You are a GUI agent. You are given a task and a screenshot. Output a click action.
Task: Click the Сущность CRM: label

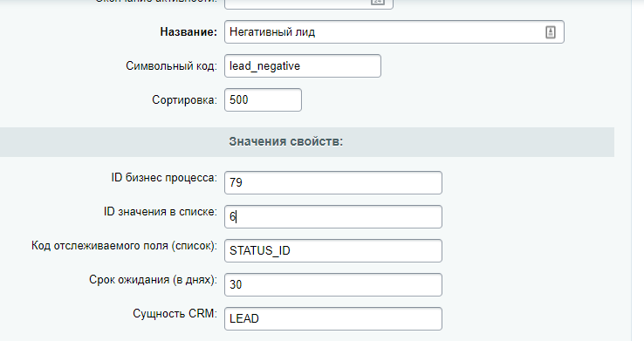tap(175, 313)
